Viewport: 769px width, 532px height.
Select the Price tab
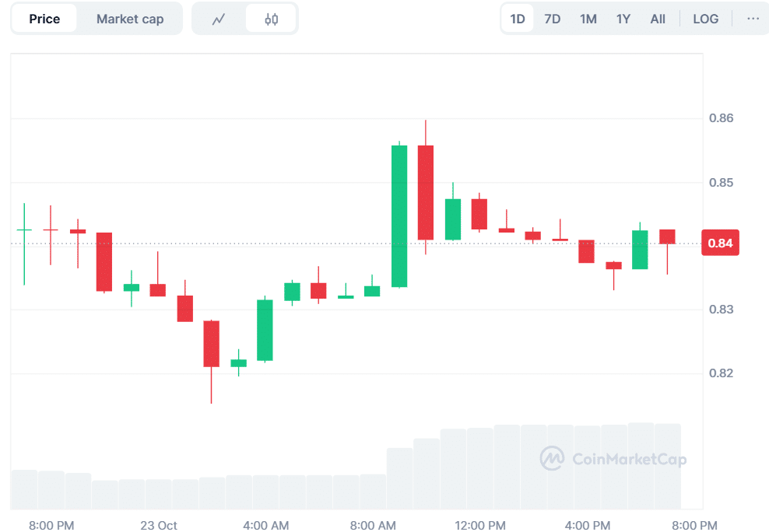click(44, 19)
